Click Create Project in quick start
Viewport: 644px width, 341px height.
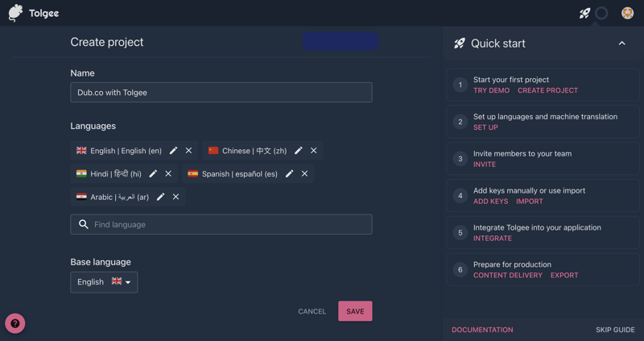pyautogui.click(x=547, y=90)
